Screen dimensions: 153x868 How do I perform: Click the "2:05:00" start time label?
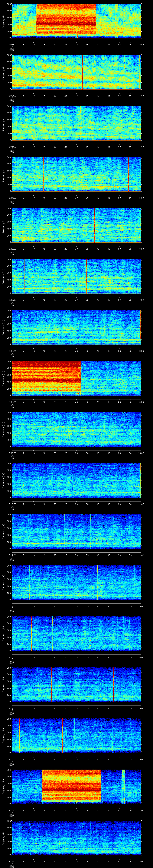[x=12, y=249]
